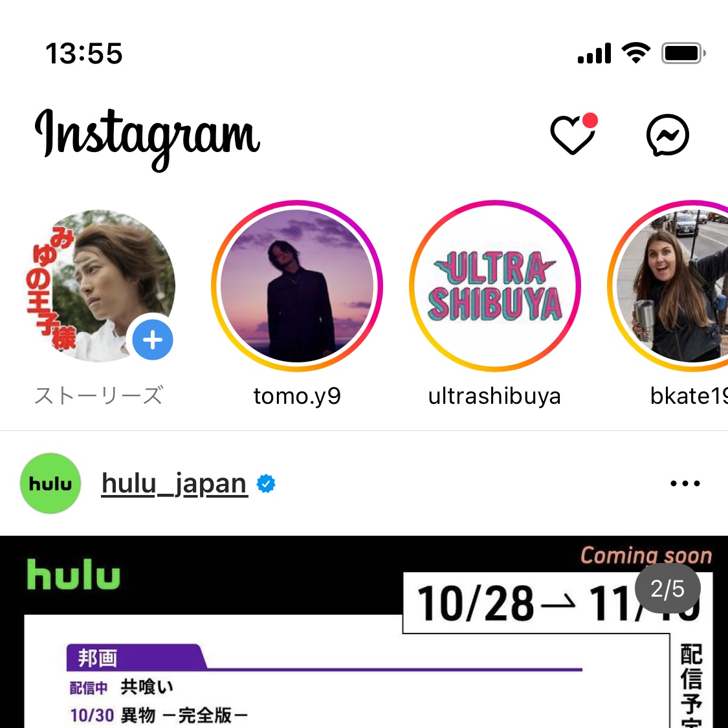This screenshot has height=728, width=728.
Task: Tap the hulu_japan verified badge
Action: (266, 484)
